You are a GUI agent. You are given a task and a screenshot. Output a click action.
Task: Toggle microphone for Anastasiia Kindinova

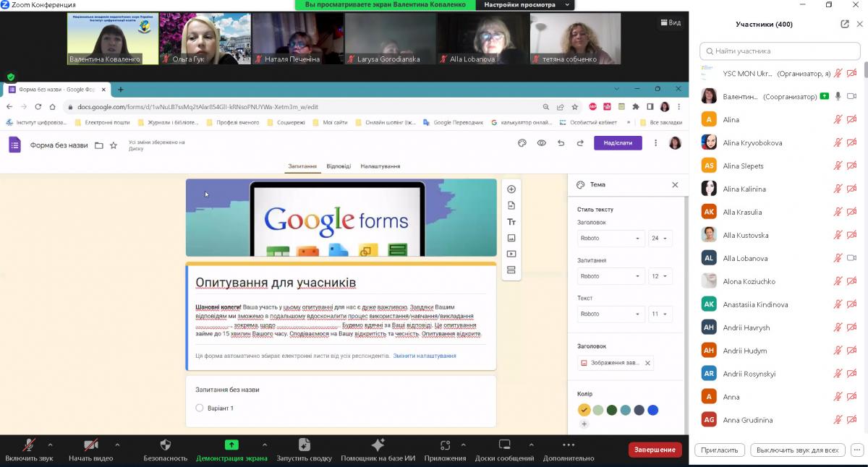coord(838,304)
